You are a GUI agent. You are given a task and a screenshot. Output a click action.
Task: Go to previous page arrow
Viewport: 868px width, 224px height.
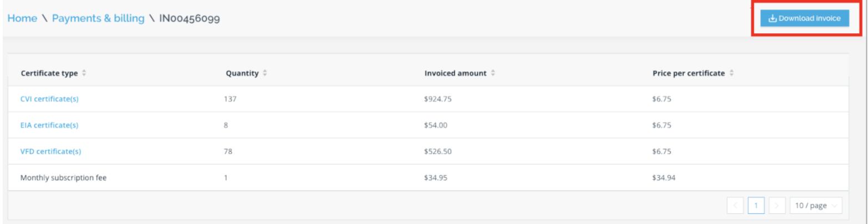736,206
